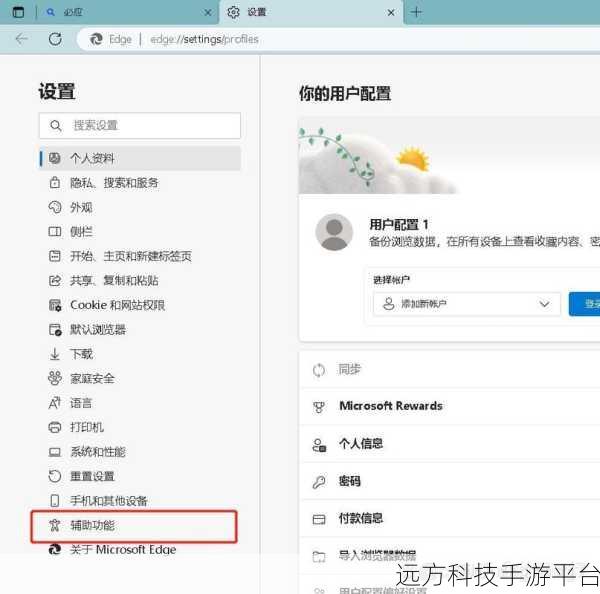Click the language icon beside 语言

tap(55, 403)
